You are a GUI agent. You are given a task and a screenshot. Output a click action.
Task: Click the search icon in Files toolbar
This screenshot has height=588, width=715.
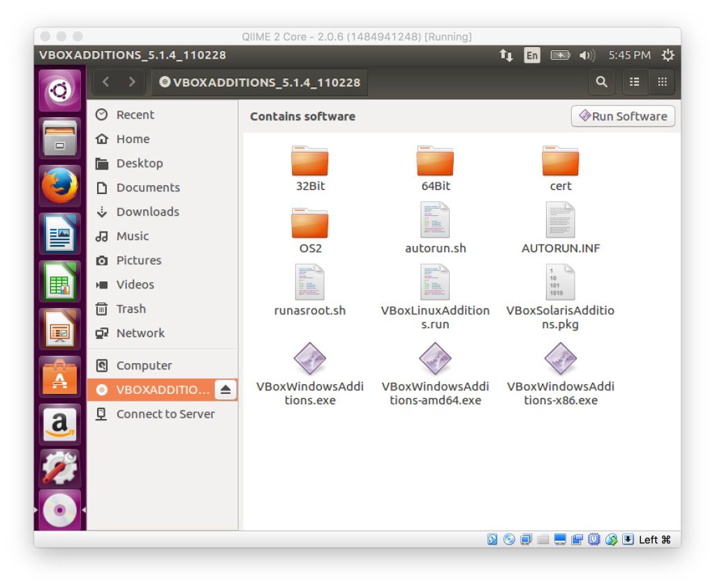[x=601, y=82]
